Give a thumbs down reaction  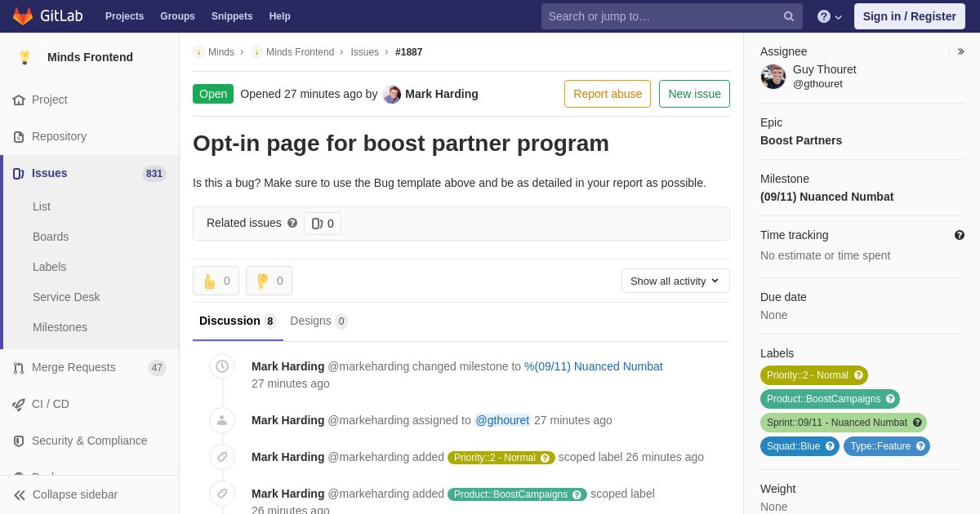point(269,281)
